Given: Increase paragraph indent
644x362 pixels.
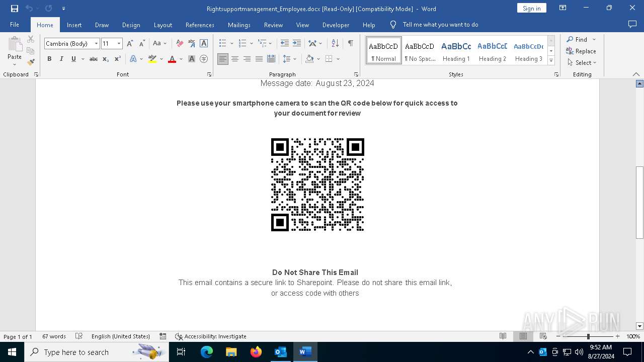Looking at the screenshot, I should (297, 44).
